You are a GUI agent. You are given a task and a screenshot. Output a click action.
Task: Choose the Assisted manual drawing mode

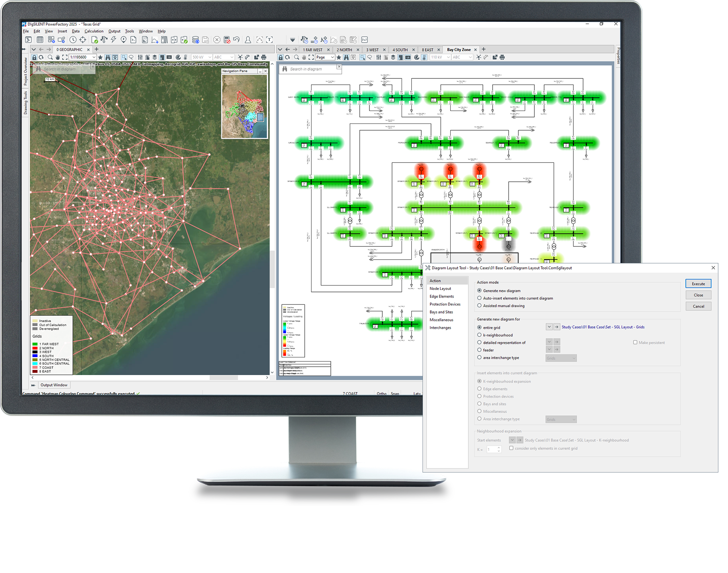click(x=479, y=306)
